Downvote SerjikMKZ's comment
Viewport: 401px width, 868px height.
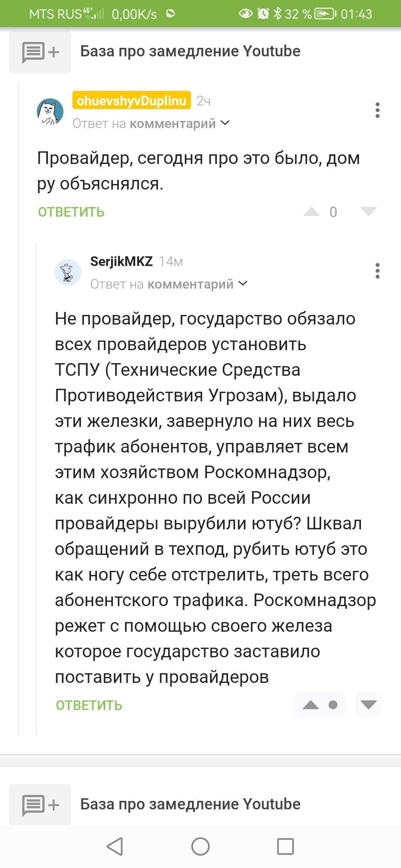click(368, 705)
